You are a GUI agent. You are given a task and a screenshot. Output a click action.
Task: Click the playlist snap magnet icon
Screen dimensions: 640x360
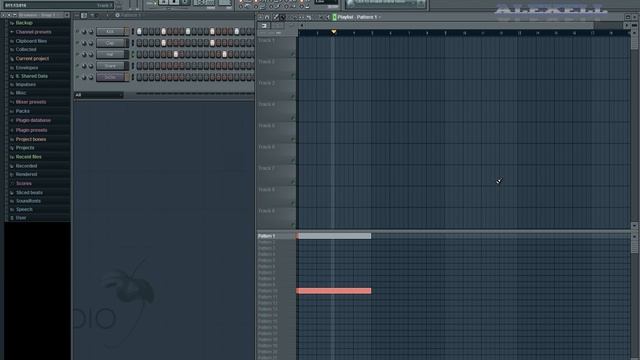point(267,17)
